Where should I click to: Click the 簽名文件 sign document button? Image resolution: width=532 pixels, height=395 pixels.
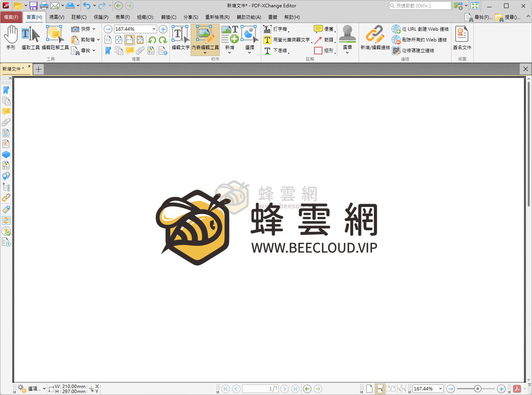pos(462,38)
